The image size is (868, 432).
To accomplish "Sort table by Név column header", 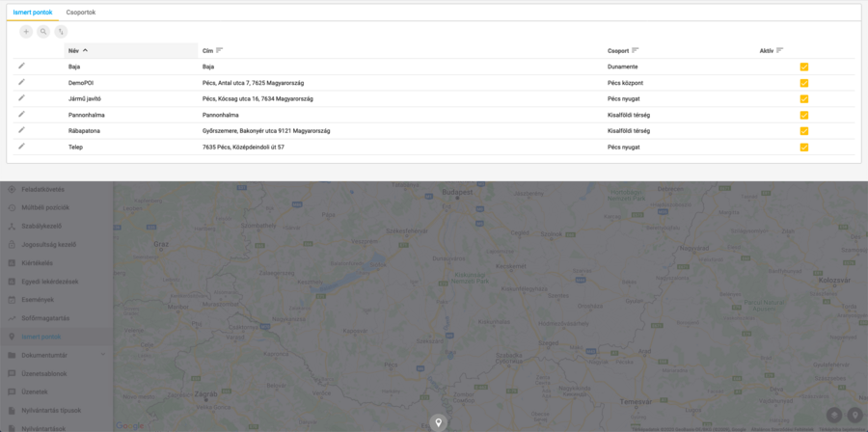I will [73, 50].
